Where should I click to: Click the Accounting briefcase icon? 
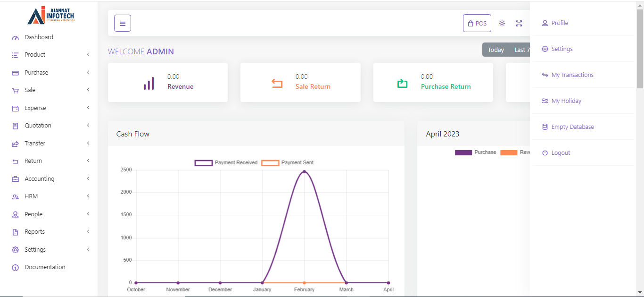point(15,179)
